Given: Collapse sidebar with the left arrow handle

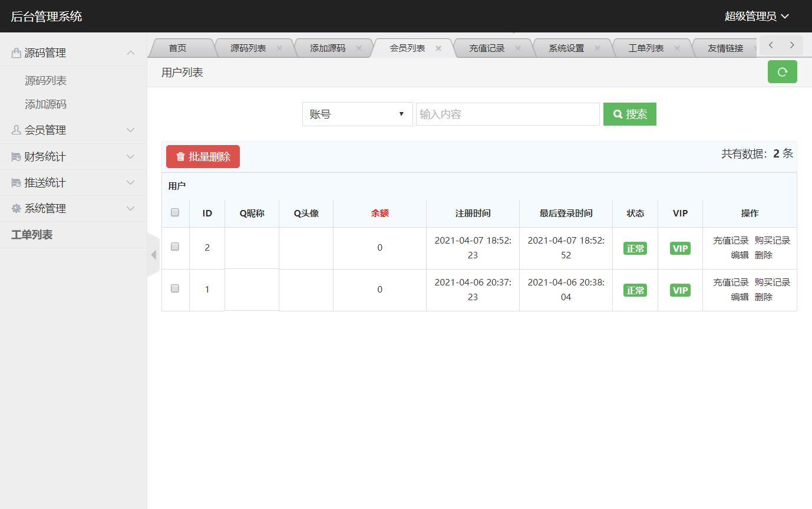Looking at the screenshot, I should pos(153,255).
